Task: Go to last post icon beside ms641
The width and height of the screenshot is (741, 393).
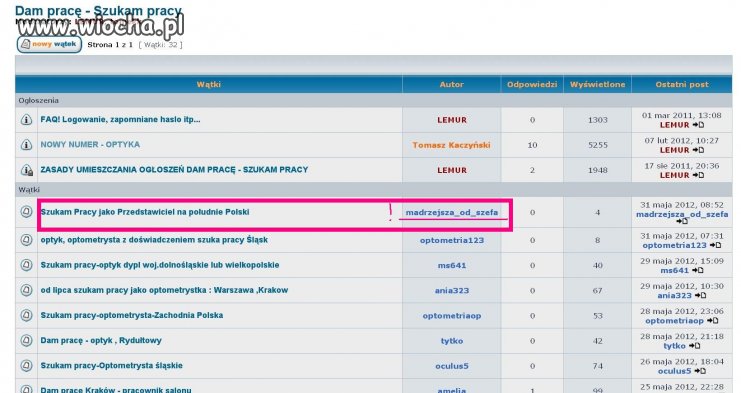Action: coord(698,270)
